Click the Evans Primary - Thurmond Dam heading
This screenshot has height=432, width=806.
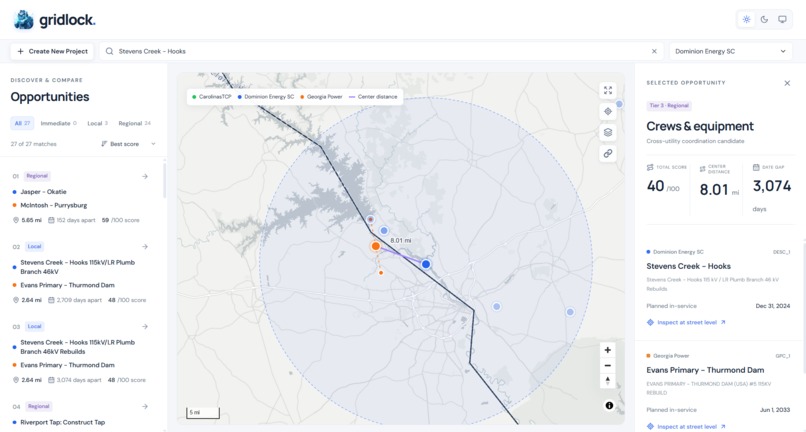(705, 370)
